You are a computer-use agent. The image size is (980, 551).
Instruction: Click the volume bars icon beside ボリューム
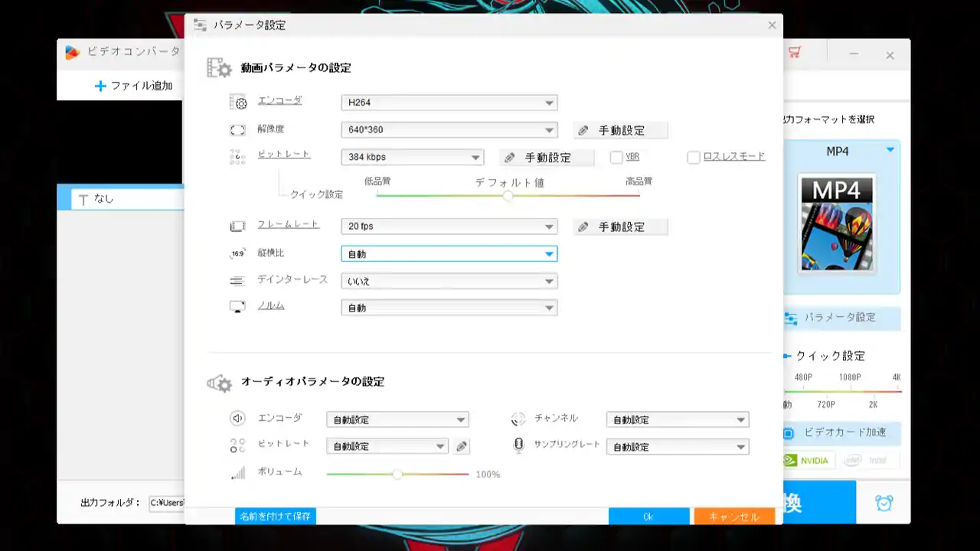[x=238, y=473]
